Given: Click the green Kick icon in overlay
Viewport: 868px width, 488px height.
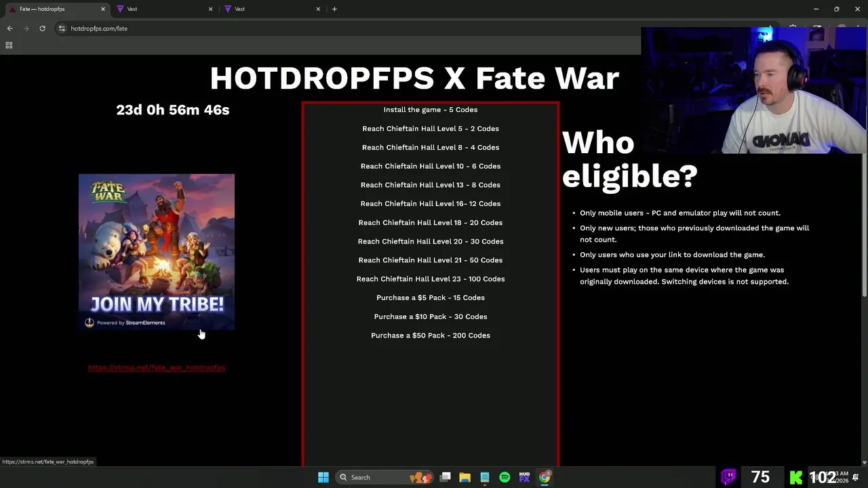Looking at the screenshot, I should click(x=796, y=477).
